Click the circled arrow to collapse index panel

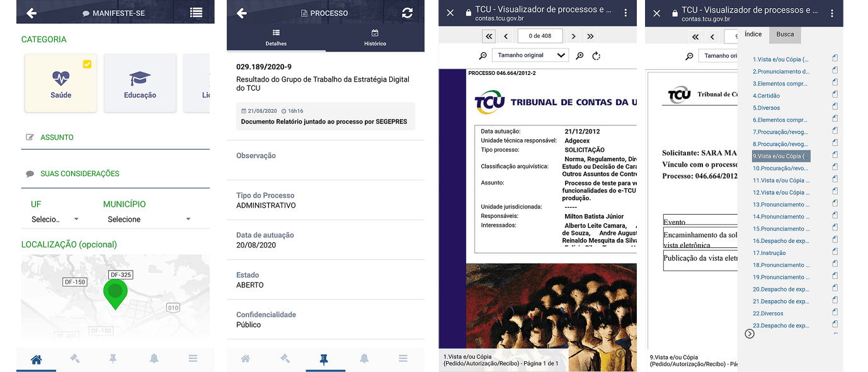click(x=750, y=334)
